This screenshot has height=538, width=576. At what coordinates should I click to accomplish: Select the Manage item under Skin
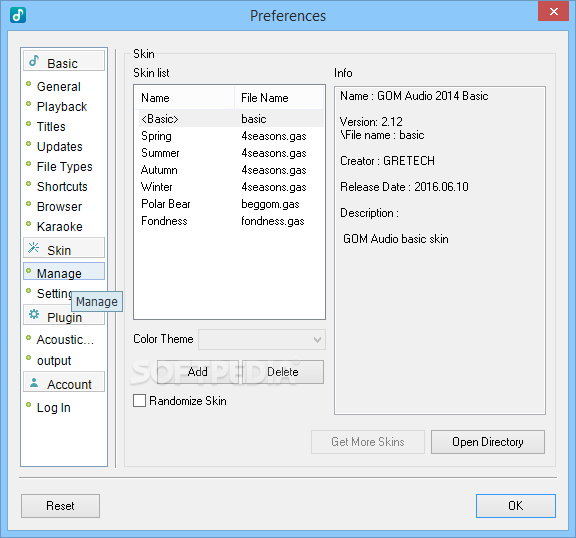[64, 271]
